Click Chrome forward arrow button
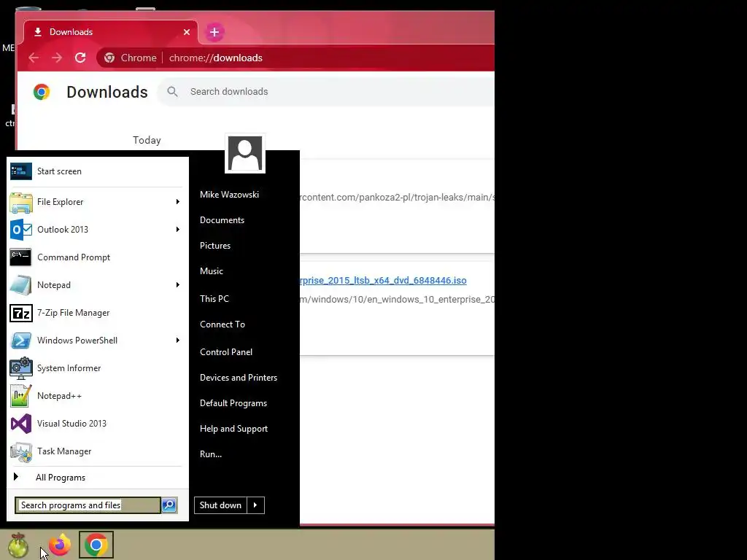Image resolution: width=747 pixels, height=560 pixels. pyautogui.click(x=57, y=58)
